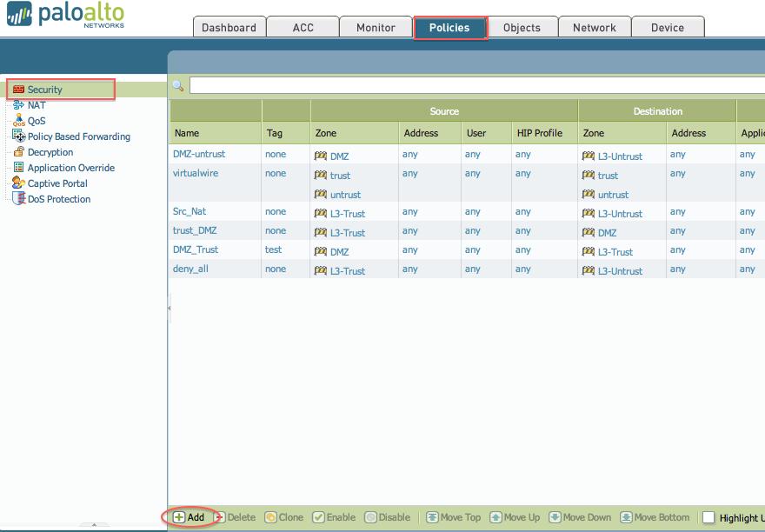Viewport: 765px width, 532px height.
Task: Click the DMZ destination zone of trust_DMZ
Action: click(607, 233)
